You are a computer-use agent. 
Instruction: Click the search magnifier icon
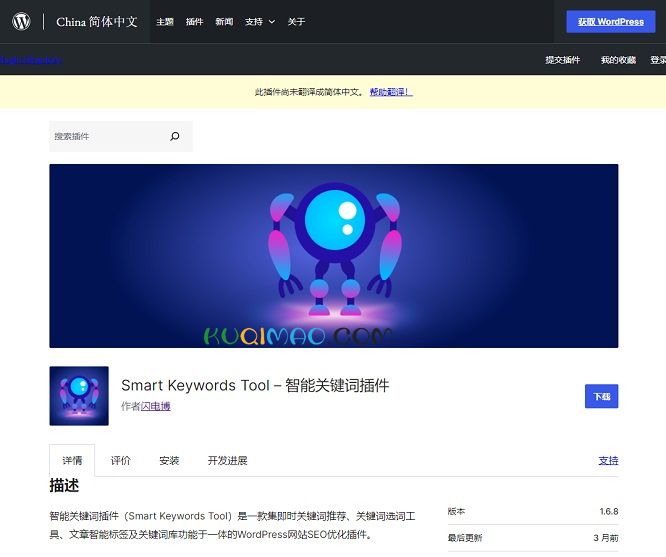[175, 136]
